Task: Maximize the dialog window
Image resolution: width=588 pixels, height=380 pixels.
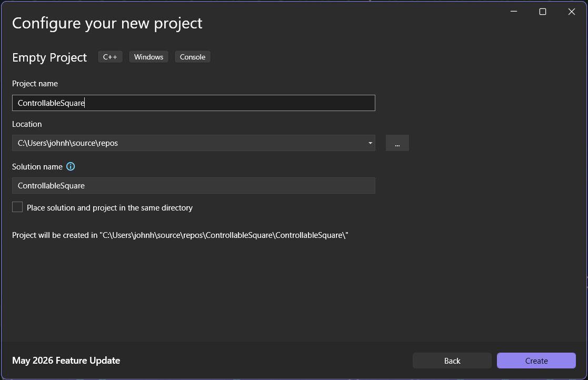Action: 543,12
